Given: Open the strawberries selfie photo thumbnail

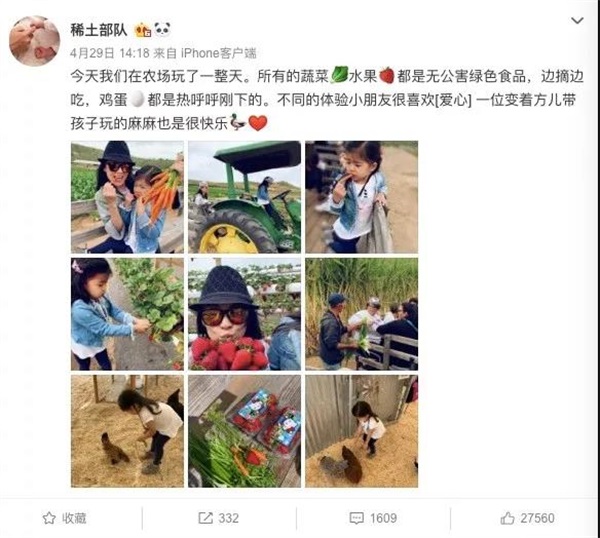Looking at the screenshot, I should (x=245, y=314).
